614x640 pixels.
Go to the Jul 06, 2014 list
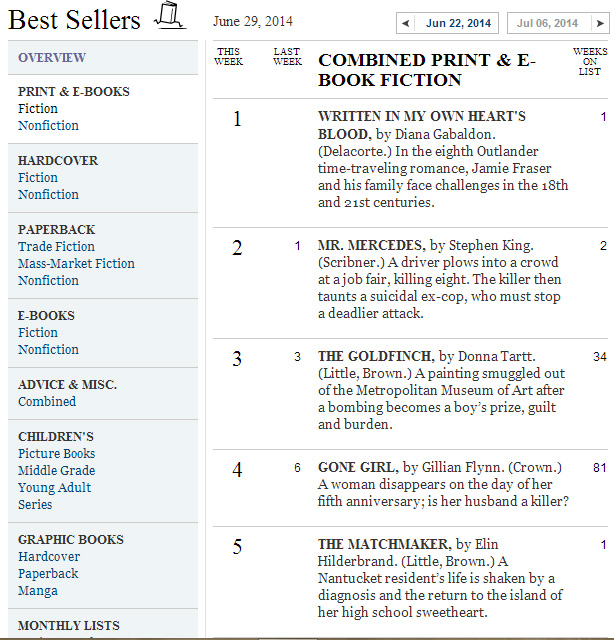coord(547,23)
